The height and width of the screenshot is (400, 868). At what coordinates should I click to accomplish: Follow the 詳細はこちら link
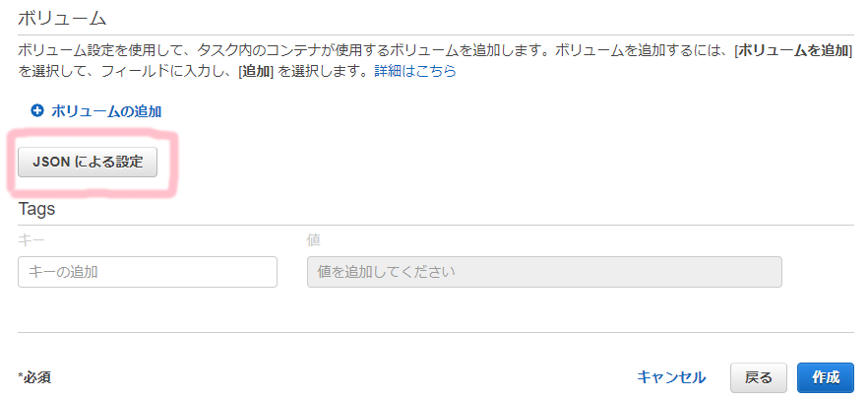click(x=415, y=72)
